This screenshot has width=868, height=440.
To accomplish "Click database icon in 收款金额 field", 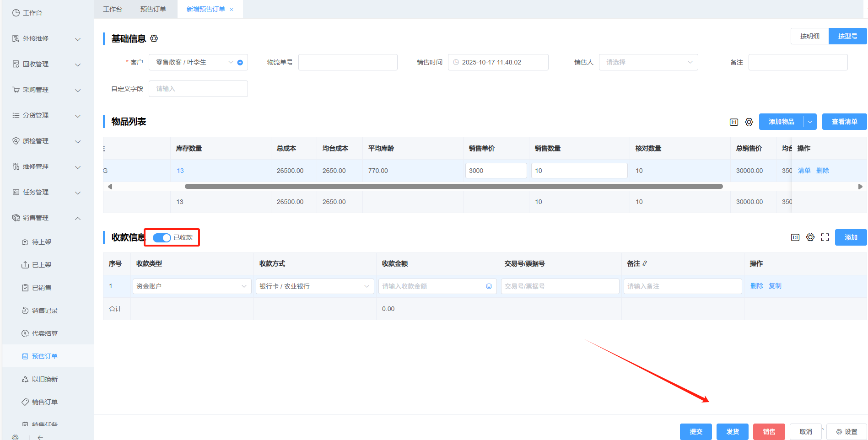I will (x=489, y=286).
